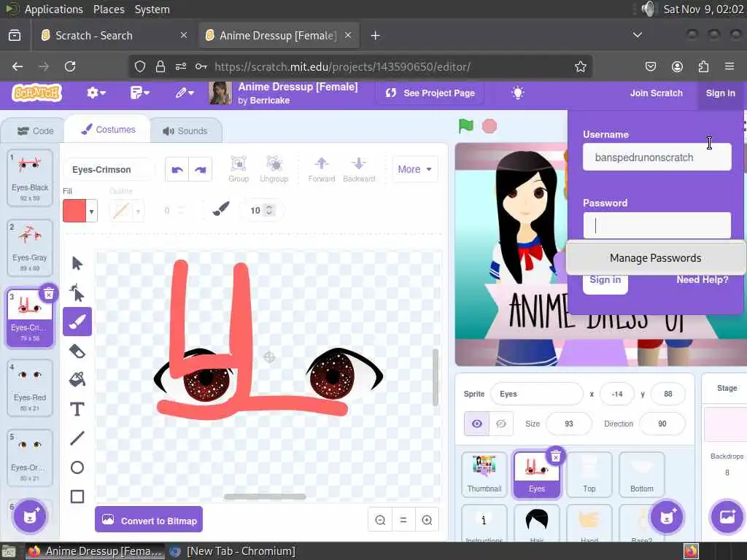The image size is (747, 560).
Task: Switch to the Costumes tab
Action: click(108, 130)
